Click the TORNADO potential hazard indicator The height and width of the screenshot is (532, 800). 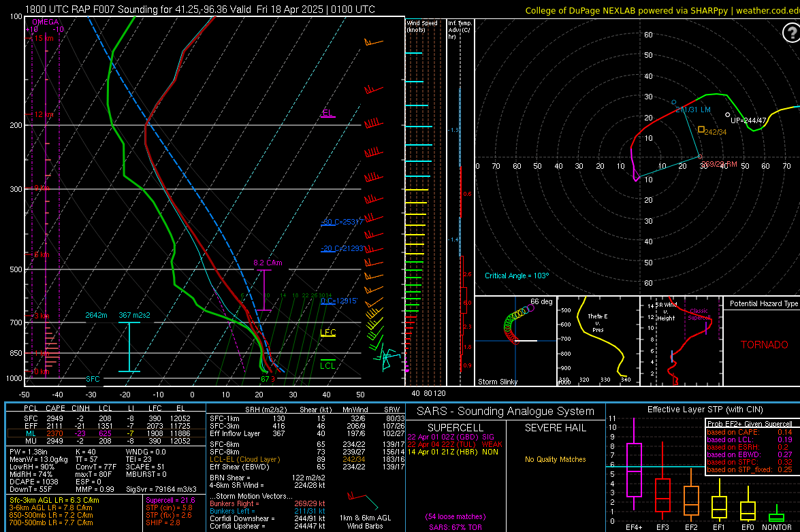pos(766,344)
